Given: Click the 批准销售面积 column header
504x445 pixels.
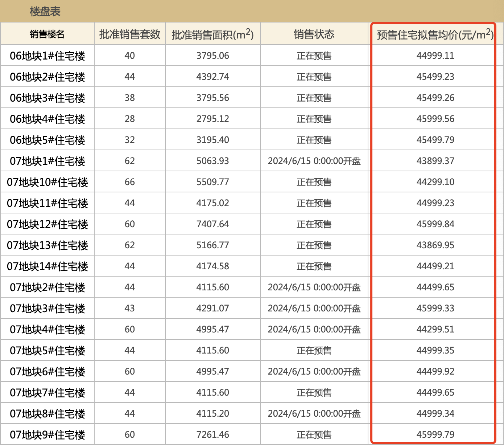Looking at the screenshot, I should [x=212, y=34].
